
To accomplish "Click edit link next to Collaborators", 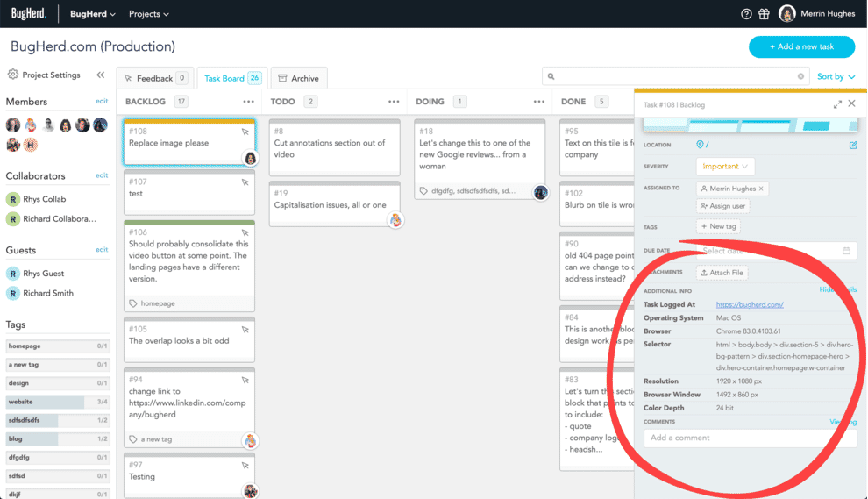I will click(x=102, y=175).
